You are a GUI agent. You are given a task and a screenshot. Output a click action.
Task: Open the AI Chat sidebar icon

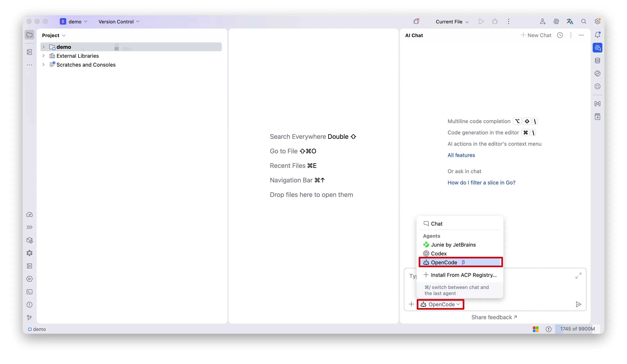(597, 48)
